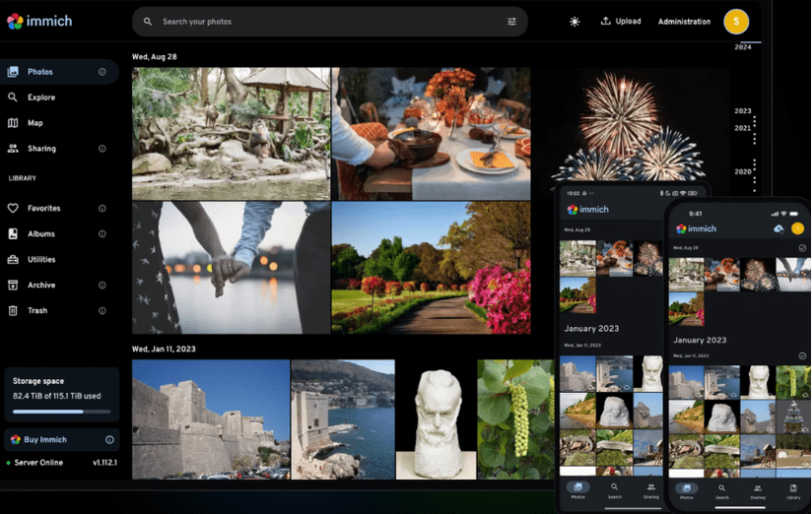
Task: Jump to 2023 on the timeline scrubber
Action: (x=743, y=110)
